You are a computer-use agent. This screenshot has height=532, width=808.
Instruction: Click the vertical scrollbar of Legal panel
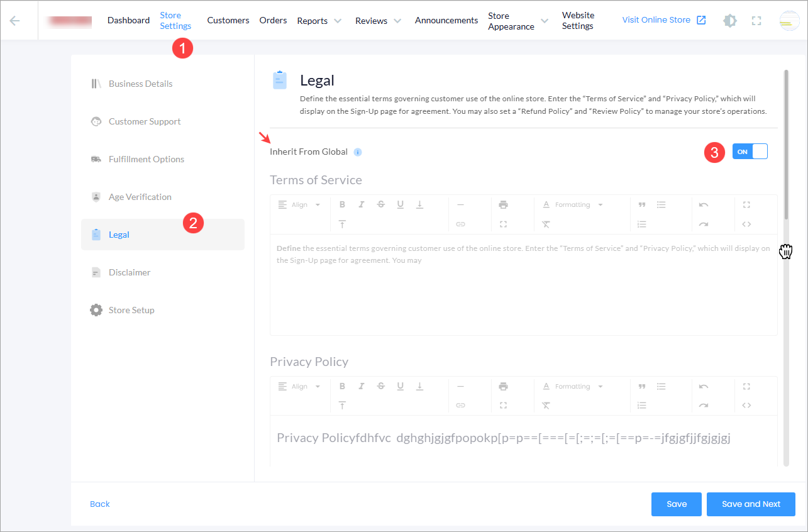click(x=786, y=145)
